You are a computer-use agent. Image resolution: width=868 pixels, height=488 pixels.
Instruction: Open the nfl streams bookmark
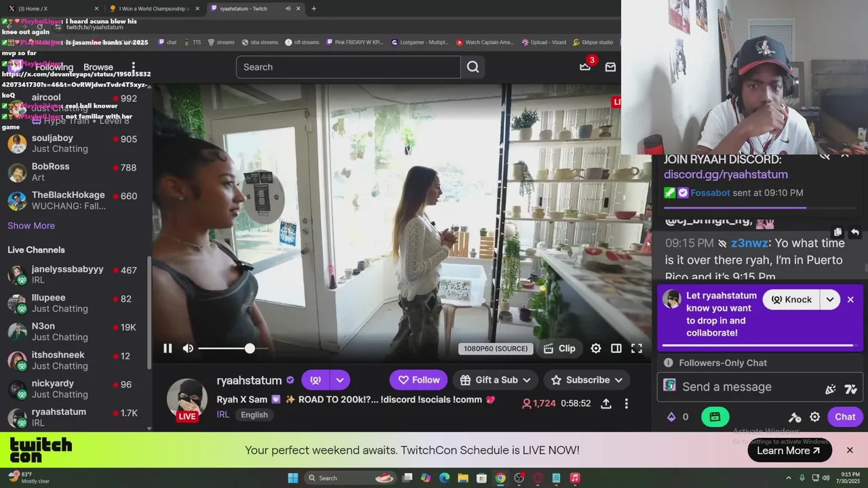pos(302,42)
